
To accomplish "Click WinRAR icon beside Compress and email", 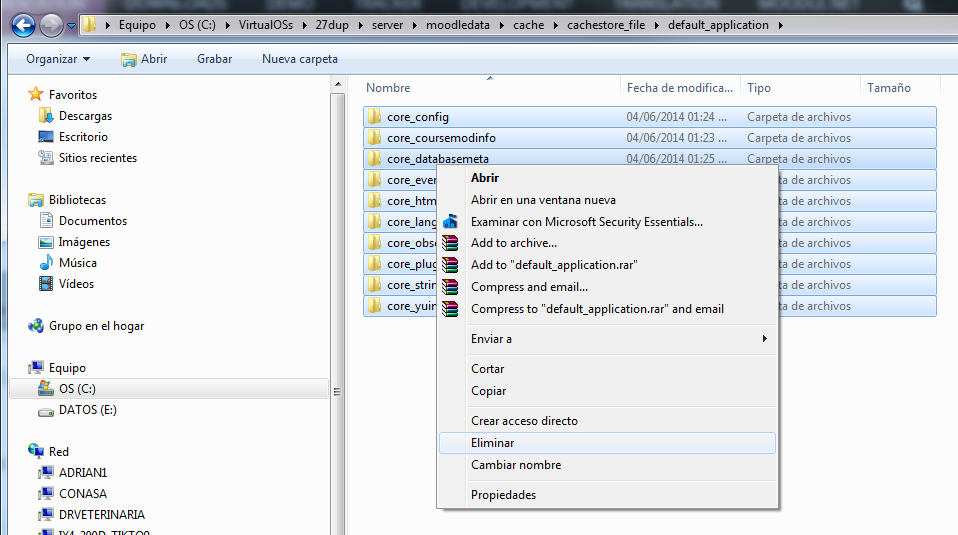I will pyautogui.click(x=450, y=286).
